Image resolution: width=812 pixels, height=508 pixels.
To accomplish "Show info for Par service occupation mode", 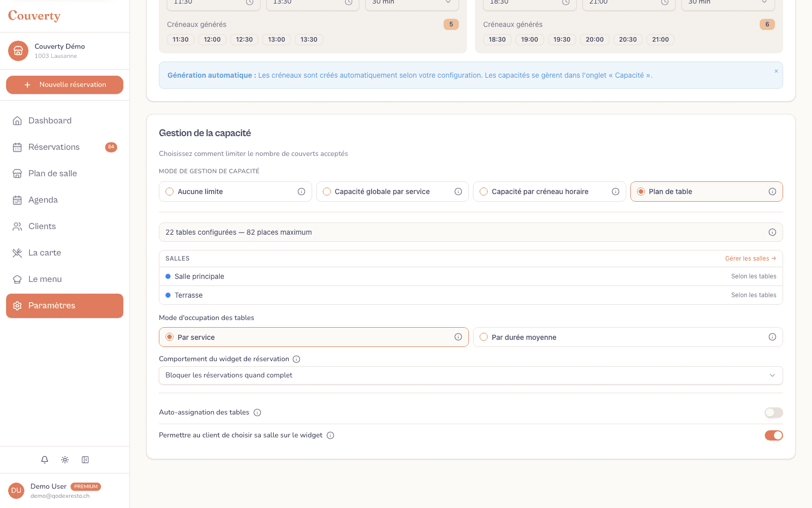I will (x=458, y=337).
